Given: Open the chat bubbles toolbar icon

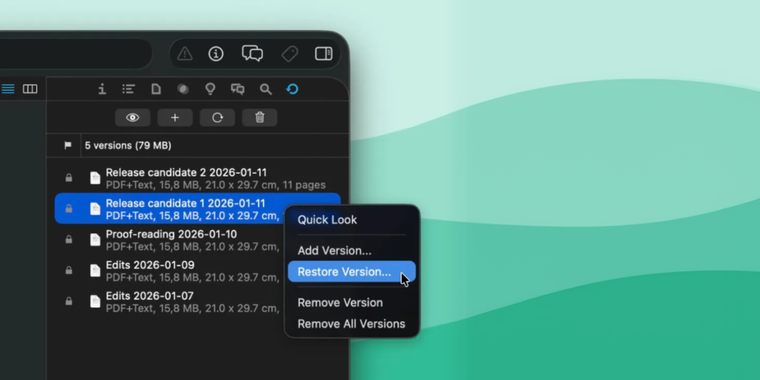Looking at the screenshot, I should tap(253, 53).
